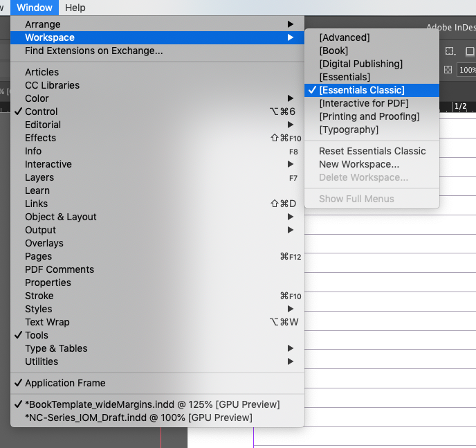Image resolution: width=476 pixels, height=448 pixels.
Task: Expand the Arrange submenu
Action: click(x=157, y=24)
